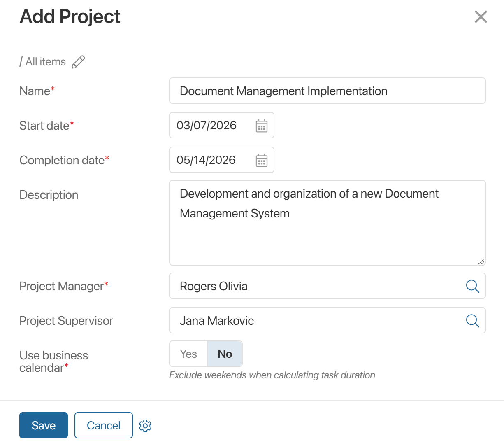Click the All items breadcrumb link

[x=45, y=62]
